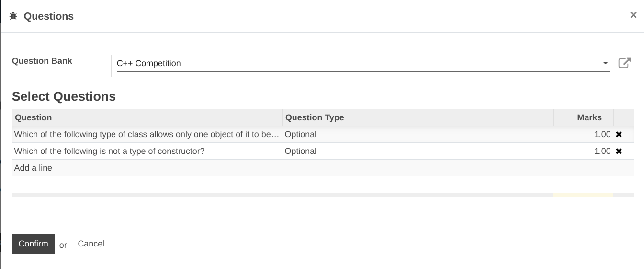644x269 pixels.
Task: Delete the singleton class question row
Action: click(619, 135)
